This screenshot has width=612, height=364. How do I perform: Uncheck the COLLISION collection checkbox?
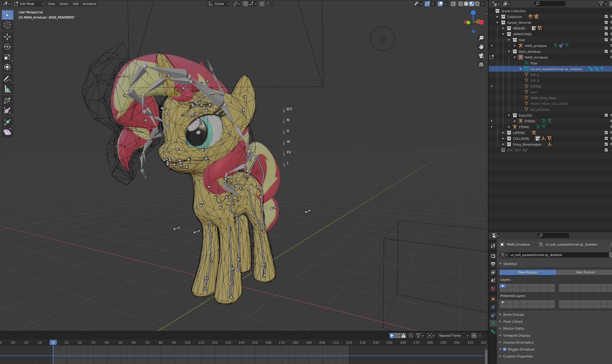point(606,138)
